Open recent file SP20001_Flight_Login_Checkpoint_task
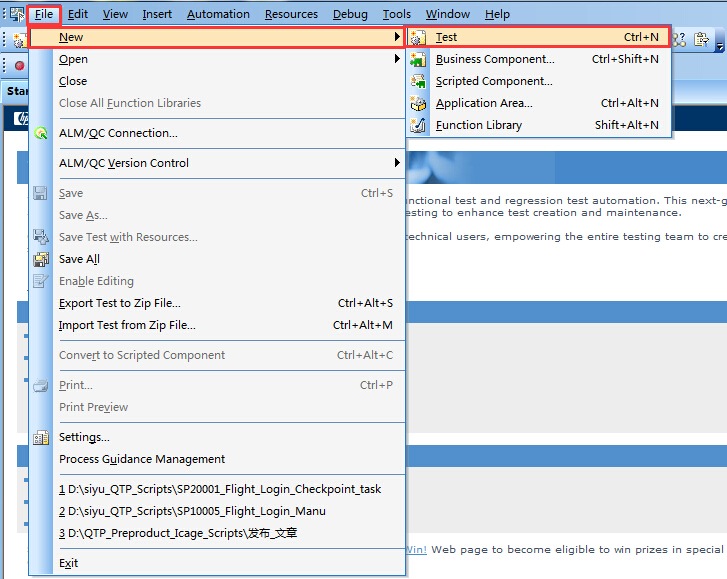 coord(217,489)
